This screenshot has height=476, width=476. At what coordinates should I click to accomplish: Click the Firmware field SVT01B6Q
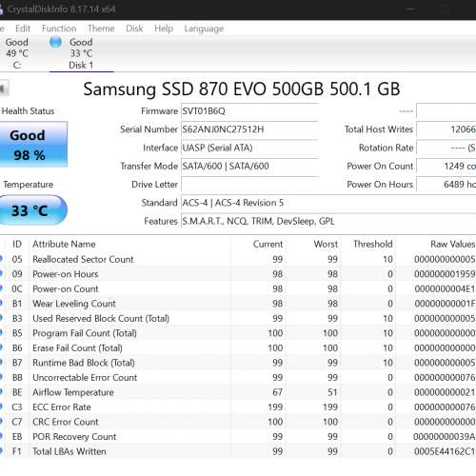249,111
